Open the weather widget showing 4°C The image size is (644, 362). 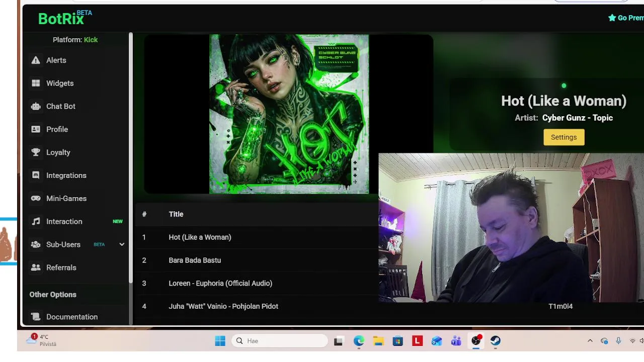click(x=42, y=340)
